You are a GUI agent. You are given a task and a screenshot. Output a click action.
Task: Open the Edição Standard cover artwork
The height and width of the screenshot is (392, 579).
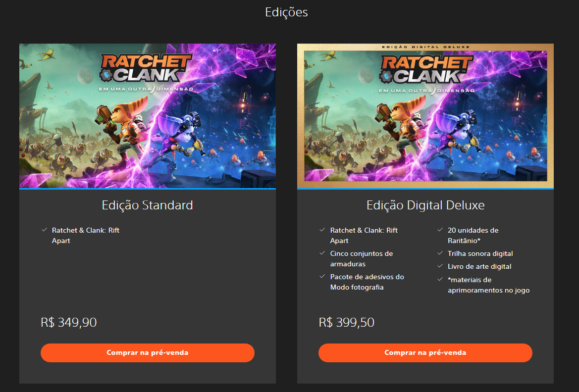pyautogui.click(x=147, y=116)
